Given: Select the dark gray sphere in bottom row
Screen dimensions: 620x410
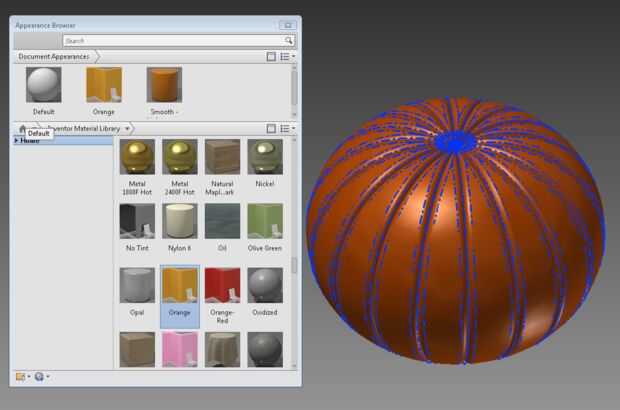Looking at the screenshot, I should tap(265, 350).
